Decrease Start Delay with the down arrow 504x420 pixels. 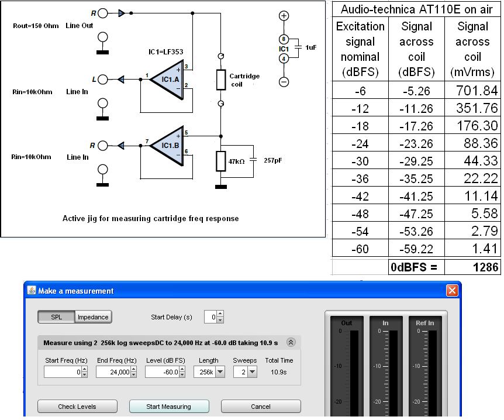220,320
